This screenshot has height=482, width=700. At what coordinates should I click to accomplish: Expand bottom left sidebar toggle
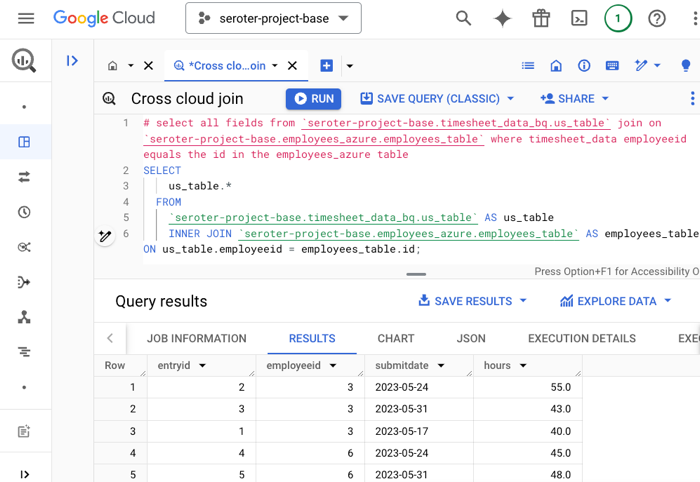(x=24, y=474)
